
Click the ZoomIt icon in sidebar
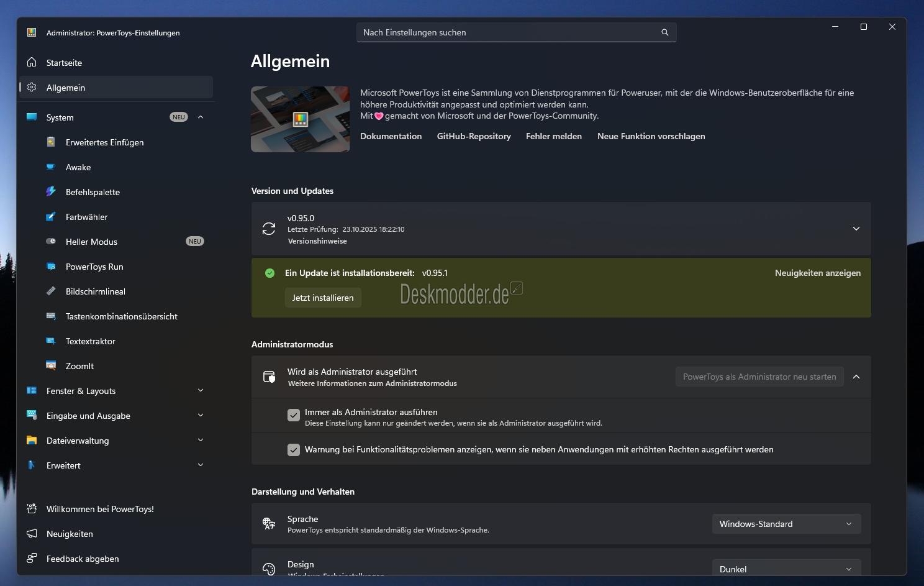(51, 366)
